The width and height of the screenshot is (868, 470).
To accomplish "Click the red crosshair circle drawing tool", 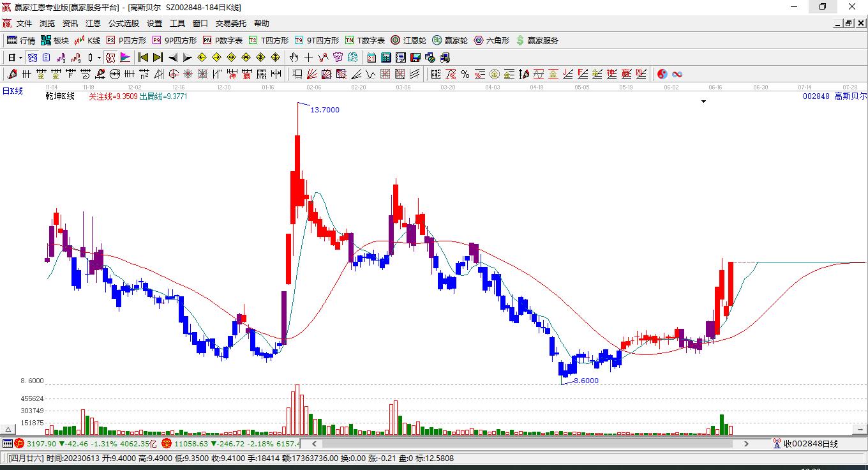I will (173, 74).
